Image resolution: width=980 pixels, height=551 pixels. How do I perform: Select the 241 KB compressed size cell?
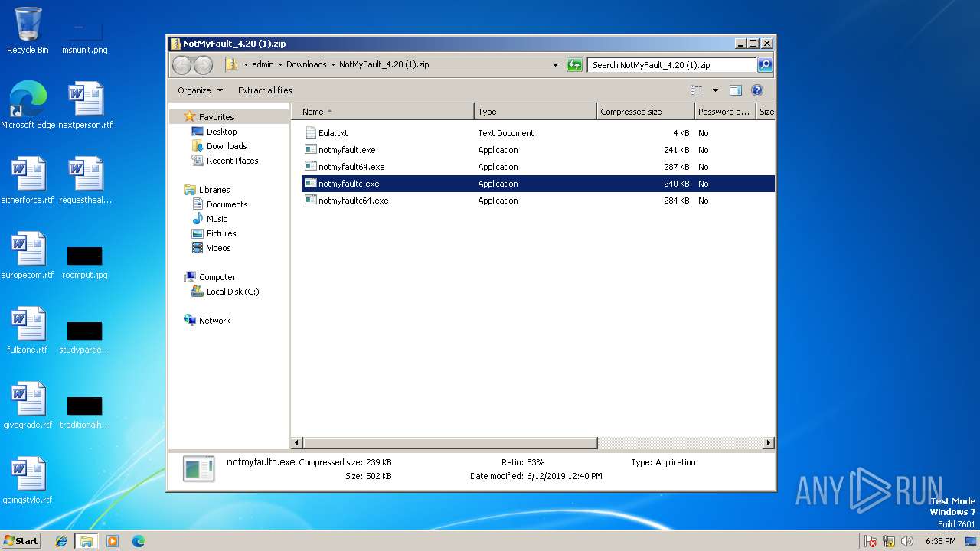pyautogui.click(x=676, y=150)
